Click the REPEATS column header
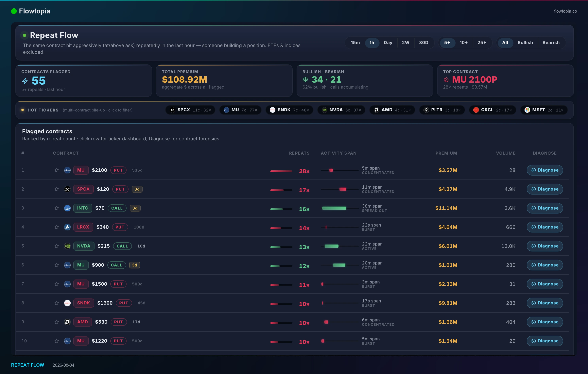The height and width of the screenshot is (374, 588). point(299,153)
